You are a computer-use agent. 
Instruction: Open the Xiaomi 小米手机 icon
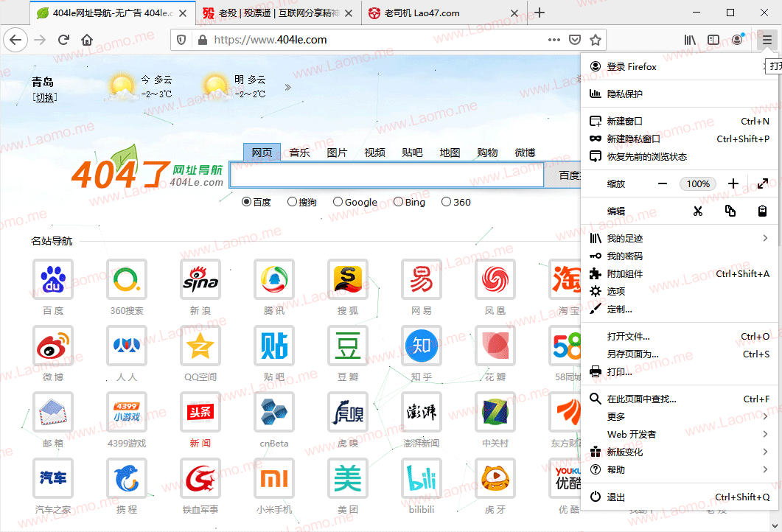point(273,478)
